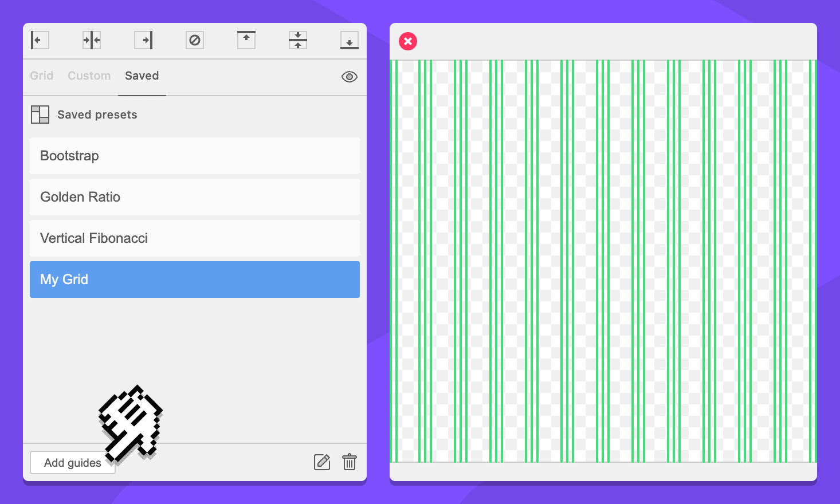Select the My Grid preset
This screenshot has height=504, width=840.
tap(195, 279)
